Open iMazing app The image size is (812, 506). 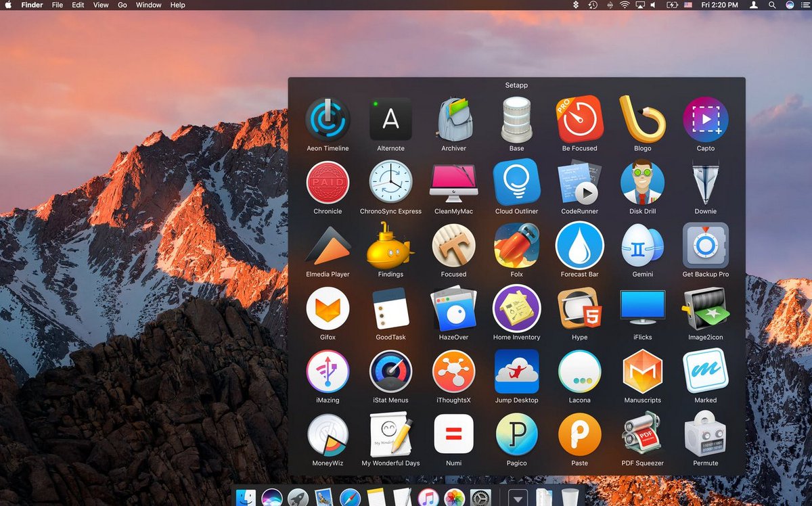tap(328, 371)
